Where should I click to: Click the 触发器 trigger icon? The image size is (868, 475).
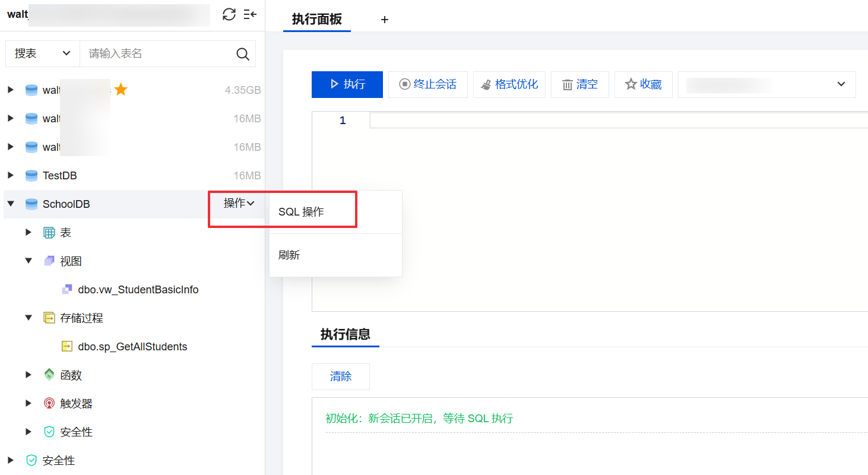click(x=49, y=404)
